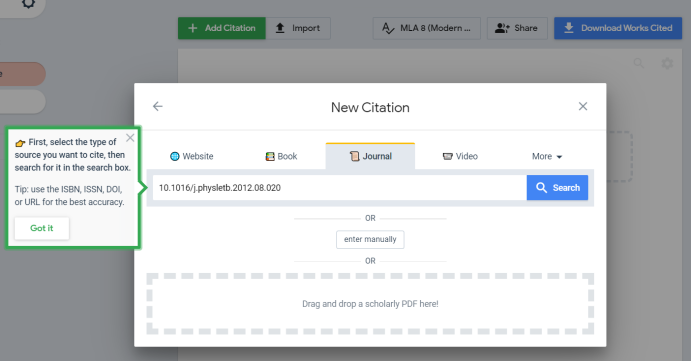Click the DOI search input field
Screen dimensions: 692x362
tap(340, 188)
